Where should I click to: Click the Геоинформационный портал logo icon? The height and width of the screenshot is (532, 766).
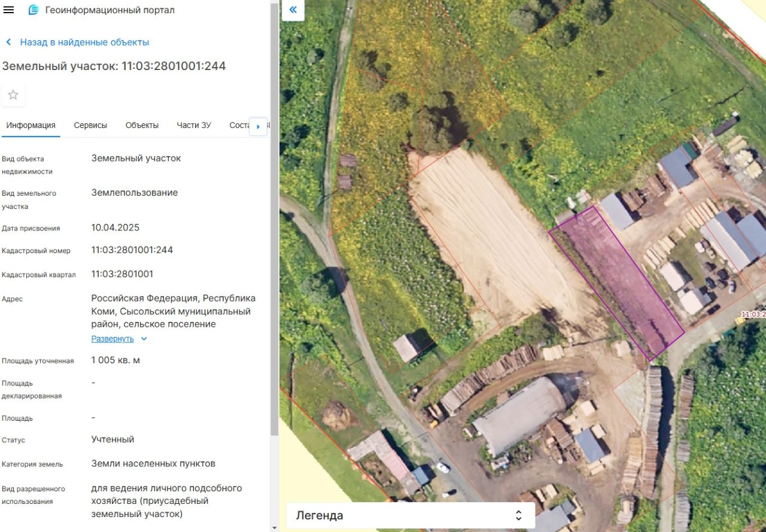[x=34, y=10]
